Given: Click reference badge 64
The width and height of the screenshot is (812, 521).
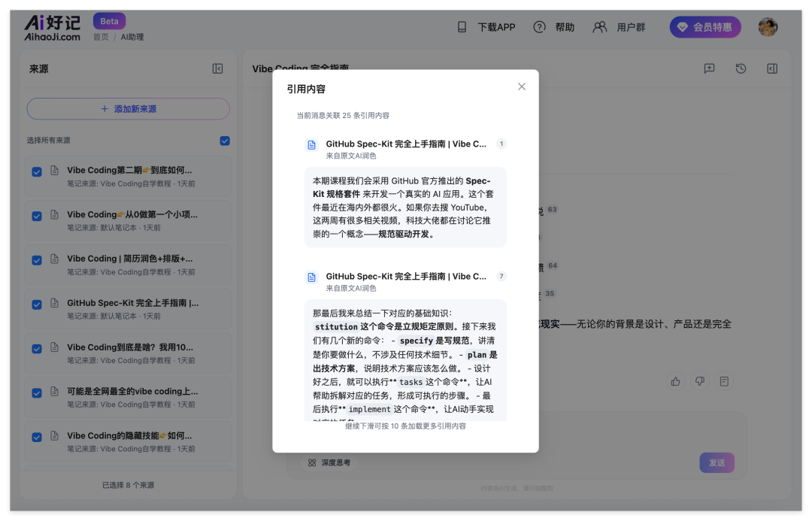Looking at the screenshot, I should click(x=553, y=265).
